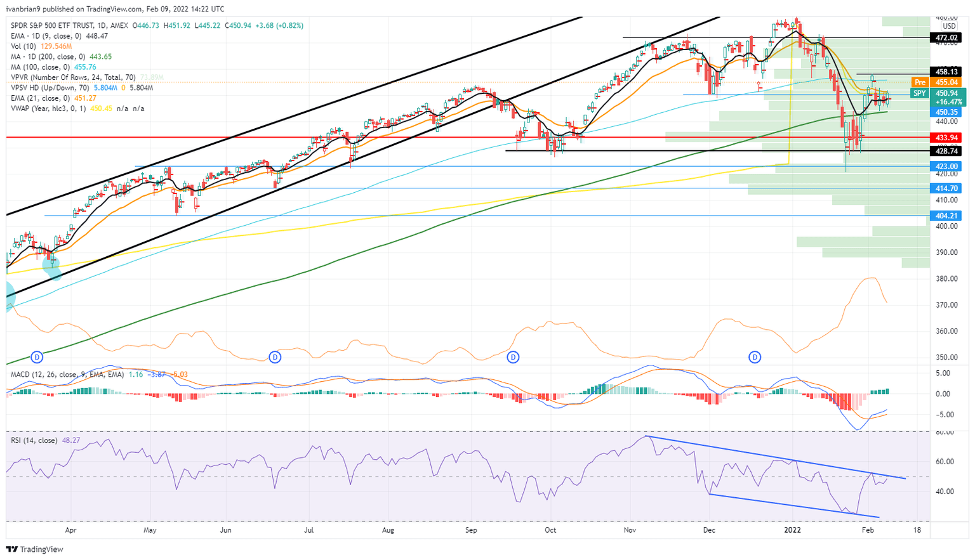Click the Dec label on time axis
This screenshot has height=560, width=975.
click(x=710, y=530)
